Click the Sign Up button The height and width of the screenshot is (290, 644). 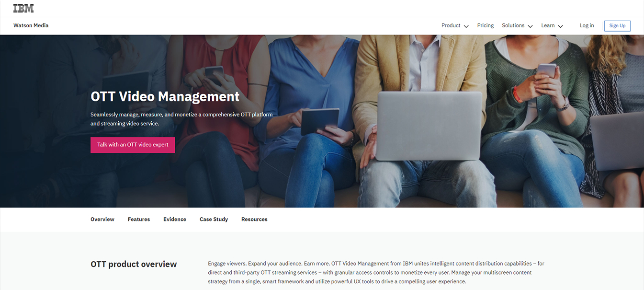coord(617,26)
